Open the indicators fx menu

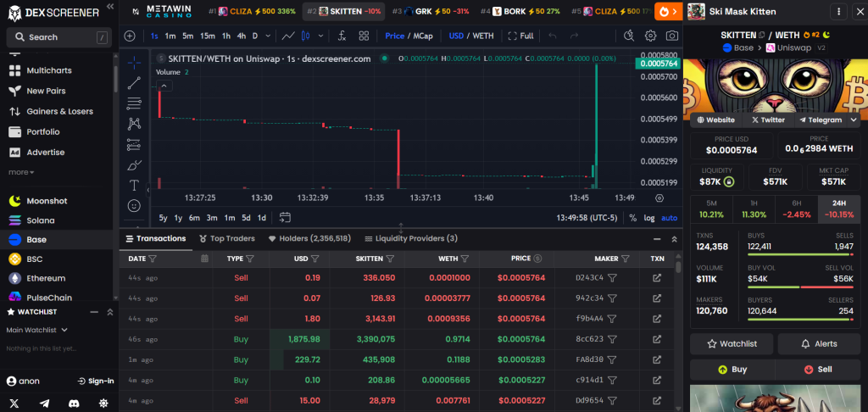(x=342, y=36)
